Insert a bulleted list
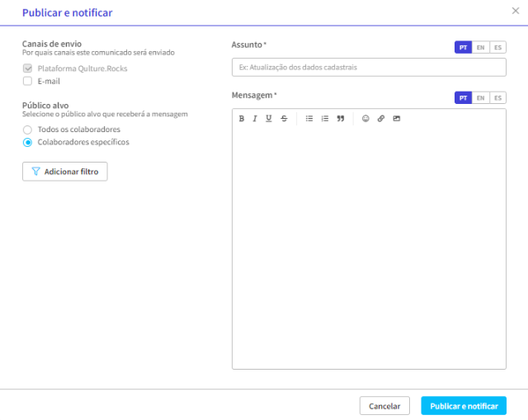Screen dimensions: 528x420 point(309,119)
